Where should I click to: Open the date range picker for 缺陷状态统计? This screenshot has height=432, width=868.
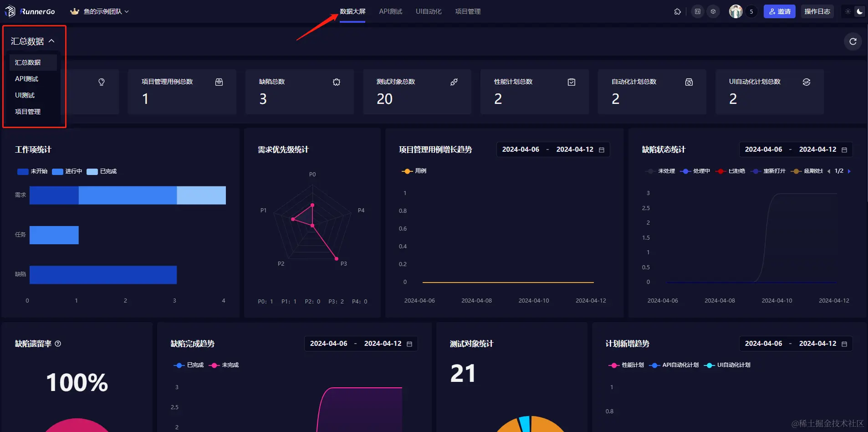(x=796, y=149)
